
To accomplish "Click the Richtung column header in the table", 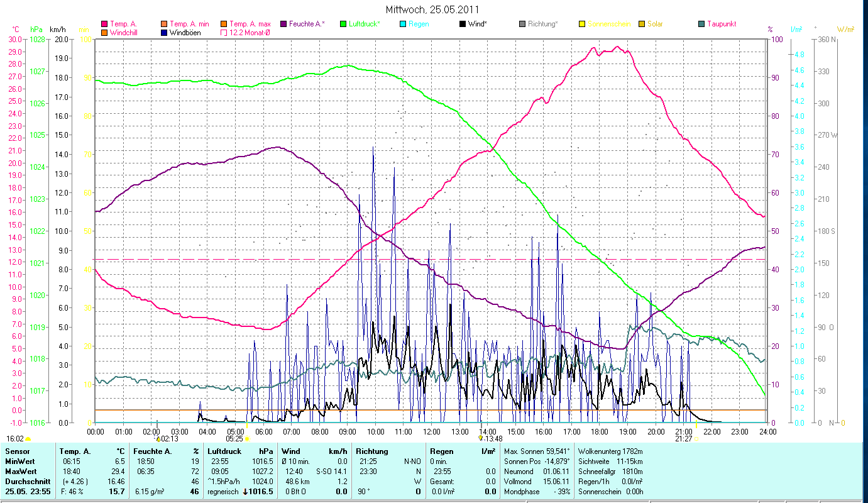I will 372,451.
